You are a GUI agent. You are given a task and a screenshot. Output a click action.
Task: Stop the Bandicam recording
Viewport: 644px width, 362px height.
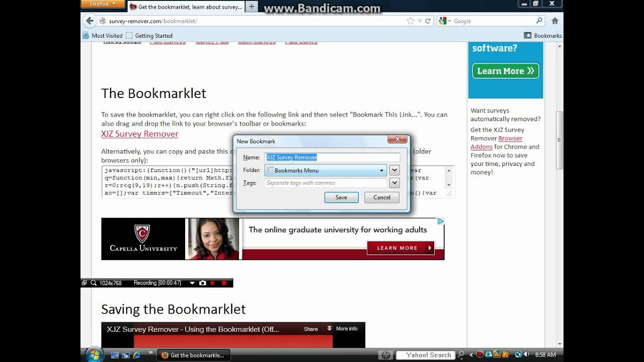pos(224,283)
